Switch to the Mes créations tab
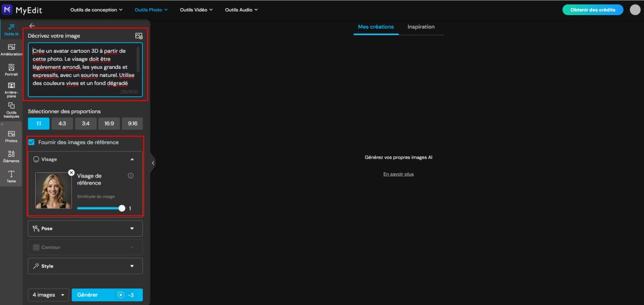 pos(376,27)
